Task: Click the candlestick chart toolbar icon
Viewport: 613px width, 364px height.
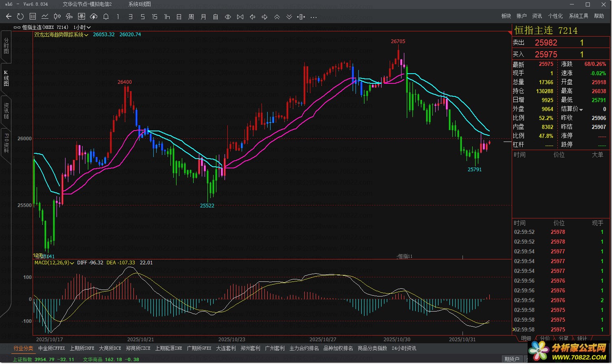Action: [57, 17]
